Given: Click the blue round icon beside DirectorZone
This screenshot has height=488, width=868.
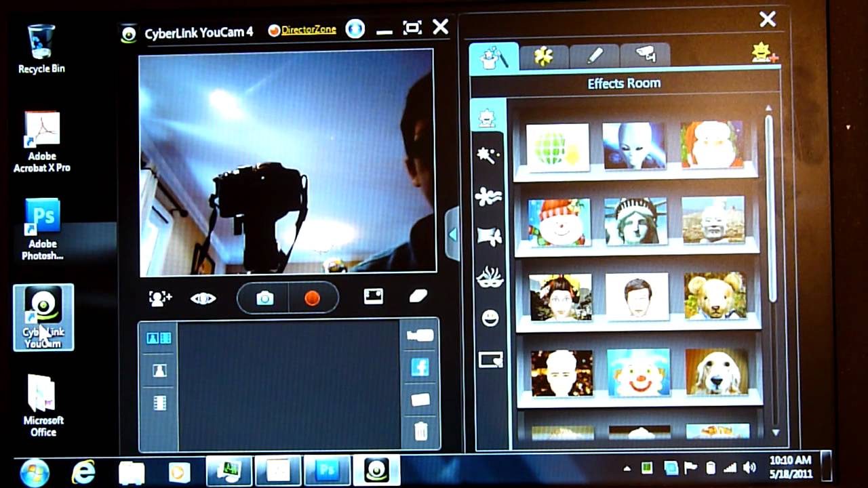Looking at the screenshot, I should click(355, 28).
